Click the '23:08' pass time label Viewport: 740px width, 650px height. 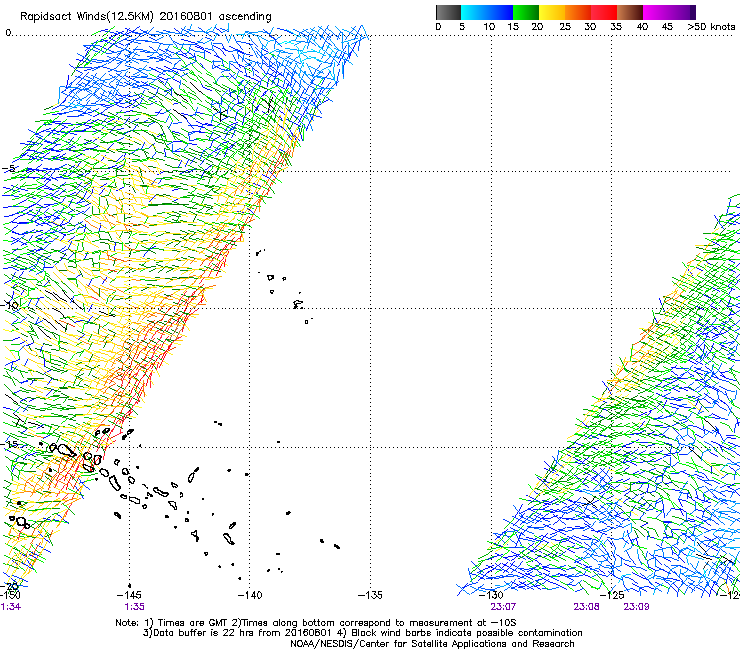(586, 607)
